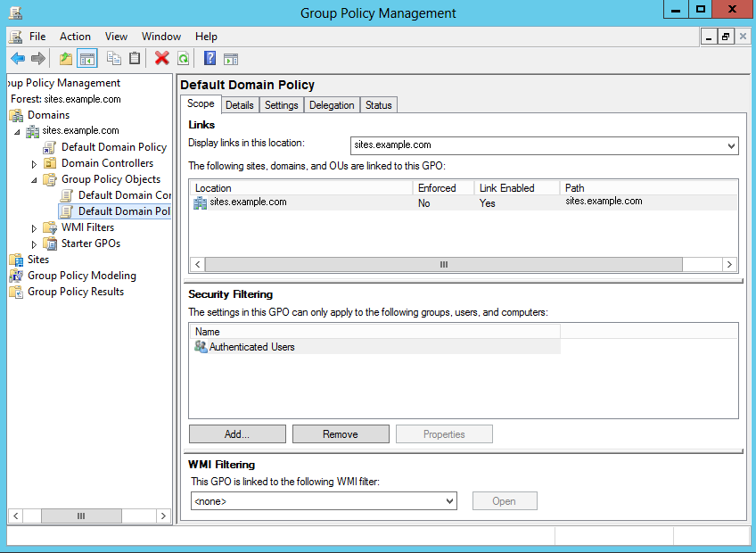Click the domain icon in Links list row

[x=200, y=202]
